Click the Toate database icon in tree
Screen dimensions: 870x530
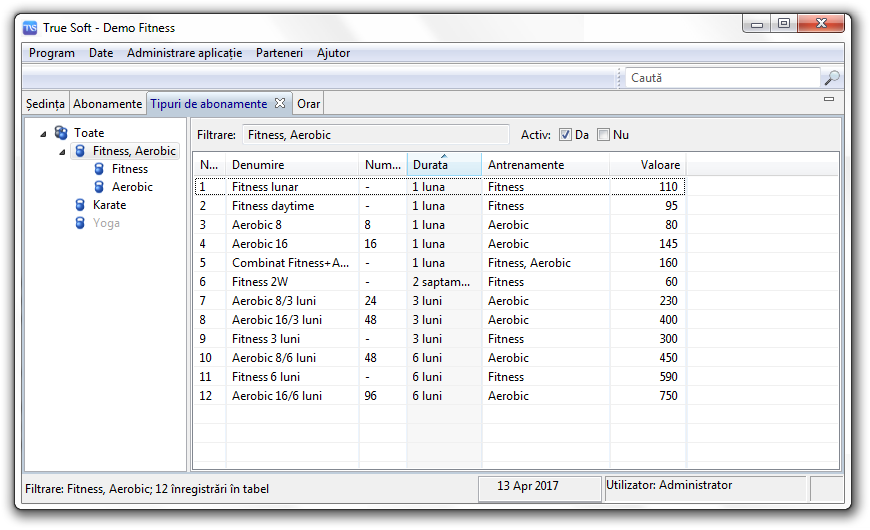pos(61,133)
